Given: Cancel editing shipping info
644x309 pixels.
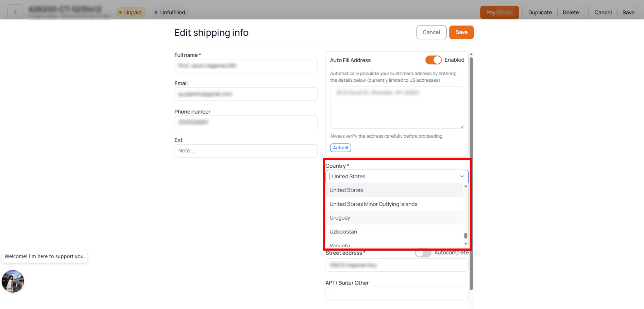Looking at the screenshot, I should tap(431, 32).
